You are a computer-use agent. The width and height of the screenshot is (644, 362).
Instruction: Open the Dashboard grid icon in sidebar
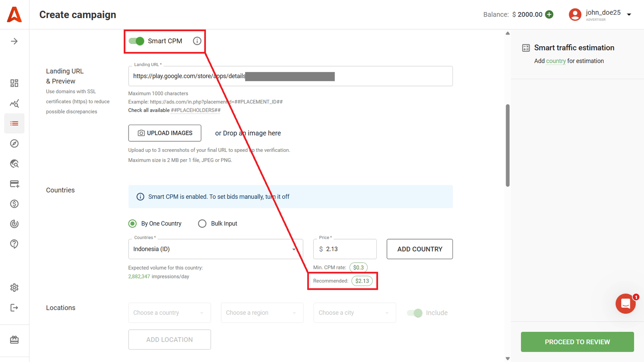(x=14, y=83)
